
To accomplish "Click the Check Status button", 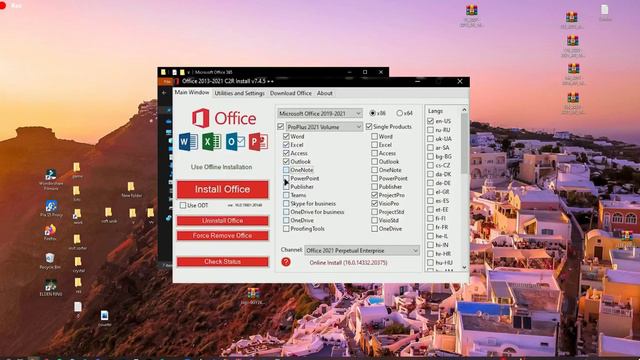I will click(222, 262).
